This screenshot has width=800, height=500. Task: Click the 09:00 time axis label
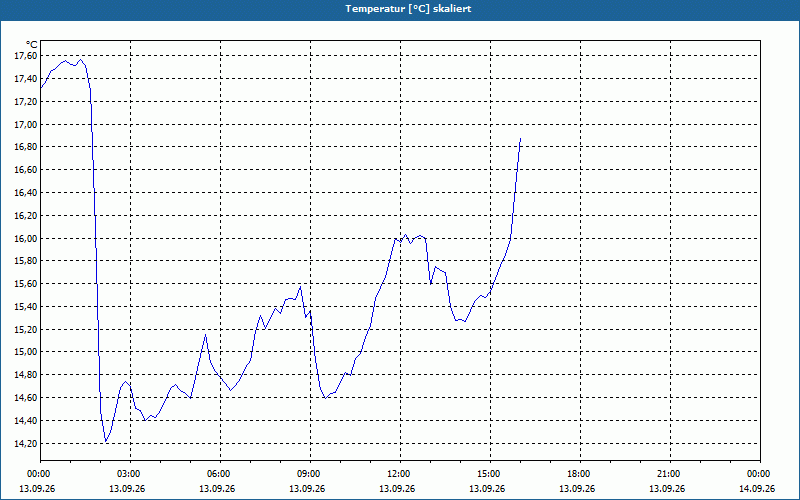(308, 474)
